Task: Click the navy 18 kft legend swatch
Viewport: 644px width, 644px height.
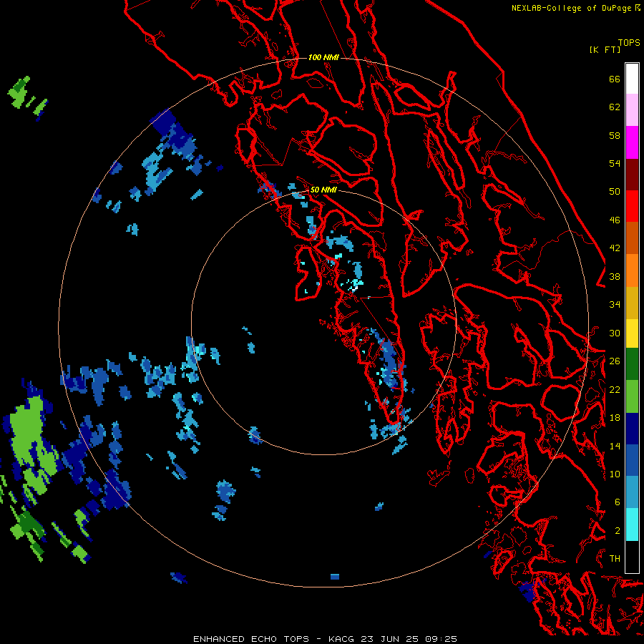Action: 632,429
